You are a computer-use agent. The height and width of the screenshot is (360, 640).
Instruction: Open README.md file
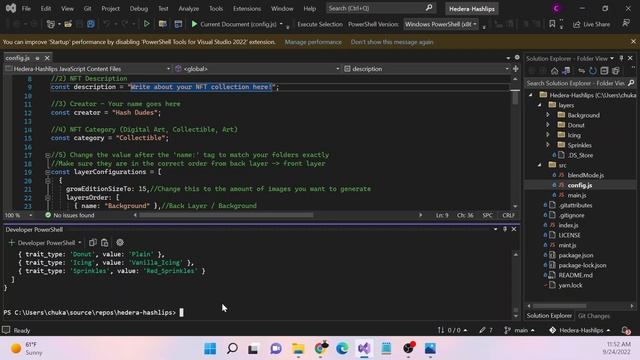(576, 275)
